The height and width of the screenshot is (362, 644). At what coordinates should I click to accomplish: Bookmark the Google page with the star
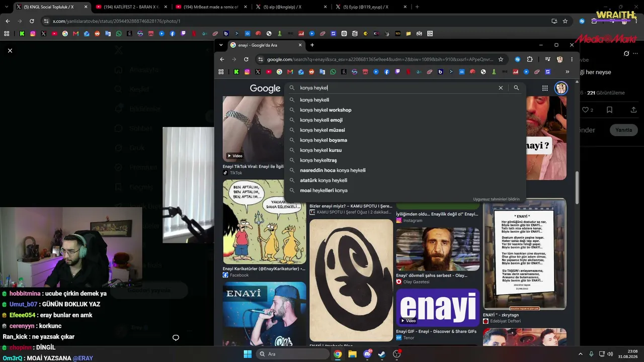(501, 59)
